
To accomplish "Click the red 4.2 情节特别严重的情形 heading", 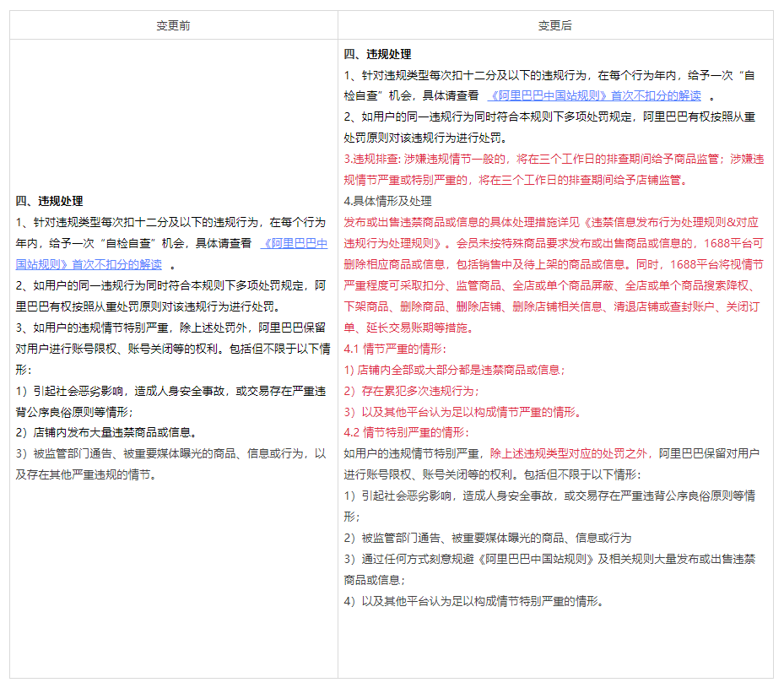I will pyautogui.click(x=405, y=432).
